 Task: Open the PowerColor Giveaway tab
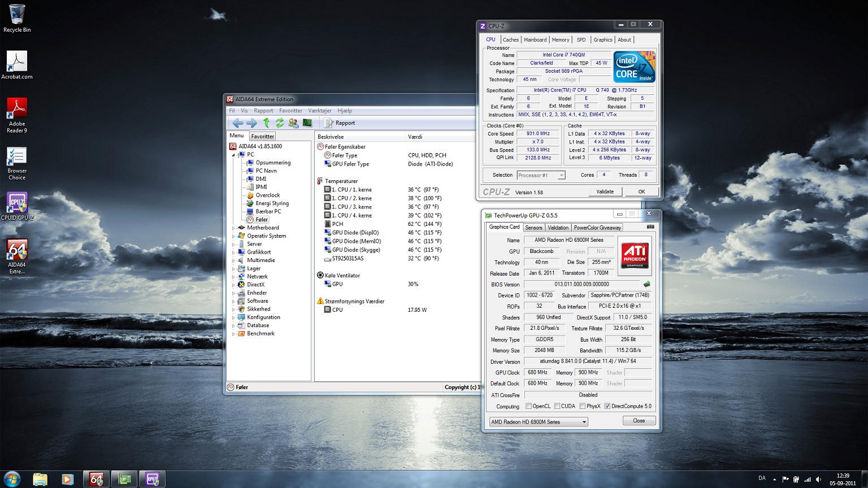(x=597, y=228)
